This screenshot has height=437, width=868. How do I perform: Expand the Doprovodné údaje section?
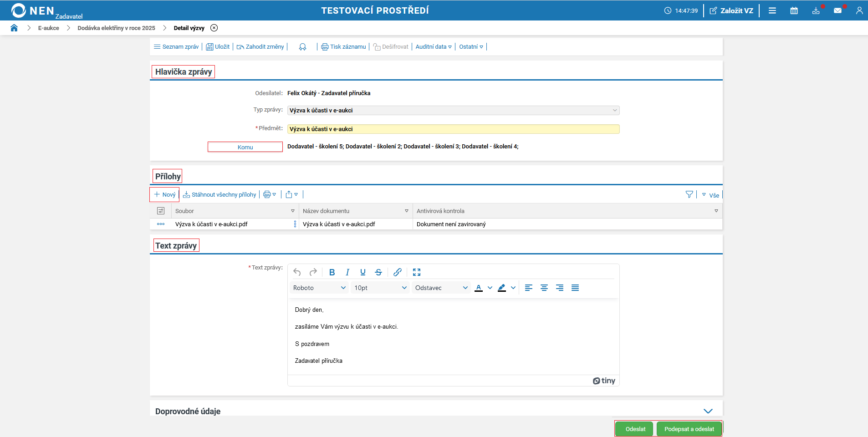pos(708,411)
